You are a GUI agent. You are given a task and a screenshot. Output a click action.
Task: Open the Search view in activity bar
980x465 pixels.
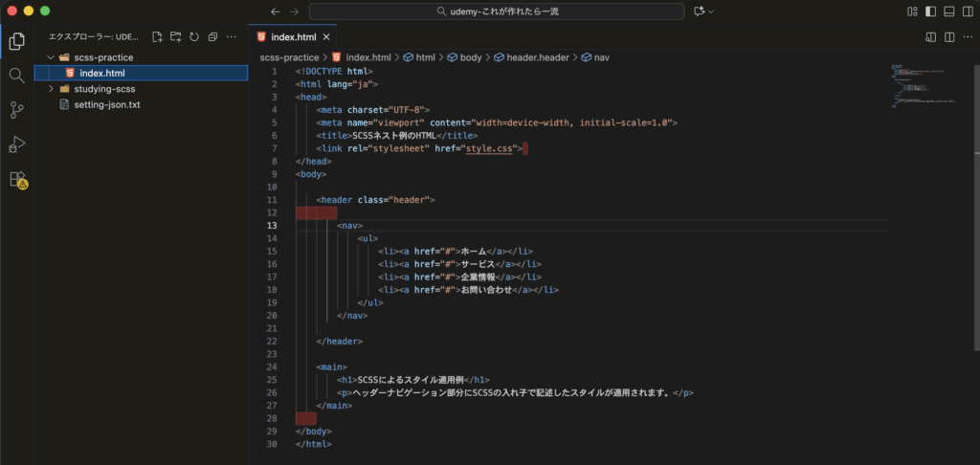(16, 76)
